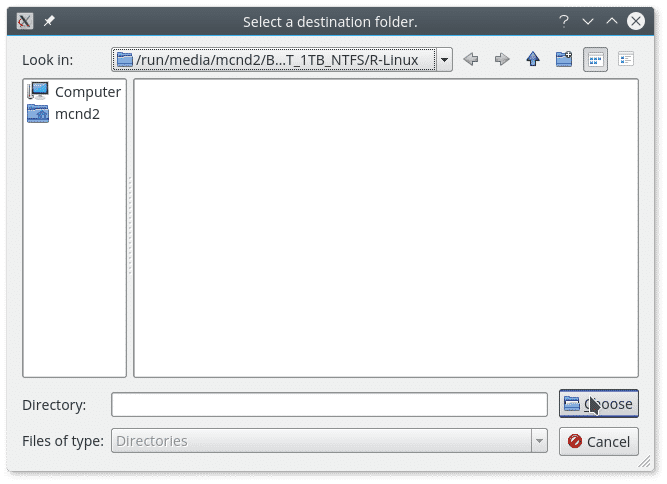Go to parent directory arrow

(533, 59)
